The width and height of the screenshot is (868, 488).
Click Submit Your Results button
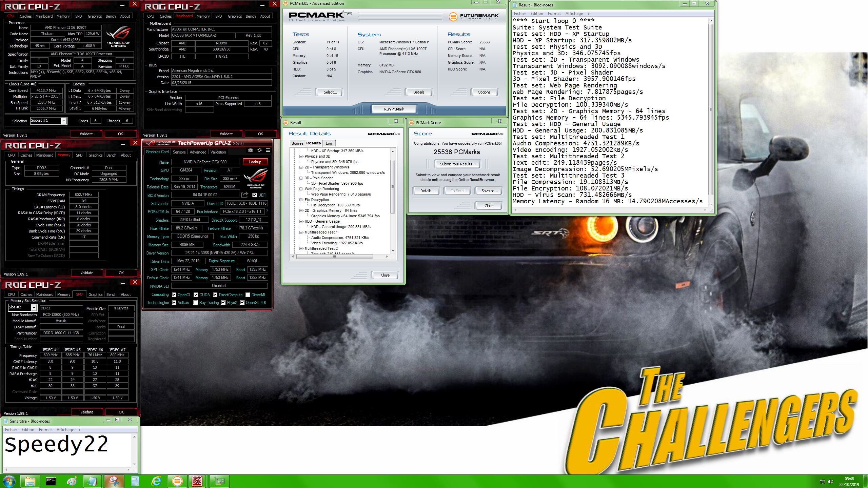point(457,164)
